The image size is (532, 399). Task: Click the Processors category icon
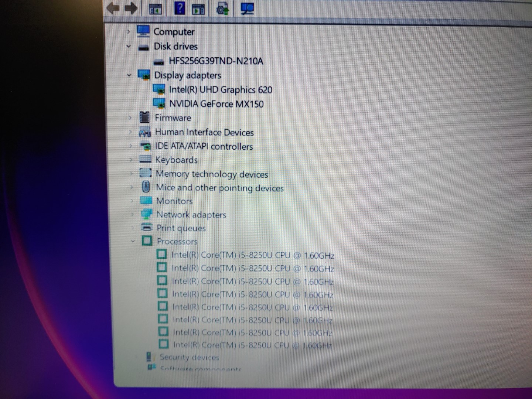pos(147,241)
